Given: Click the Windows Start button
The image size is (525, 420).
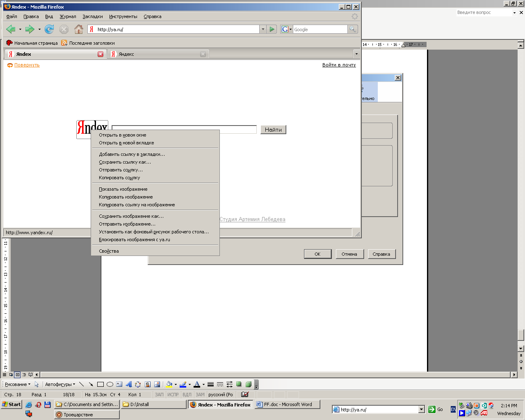Looking at the screenshot, I should click(11, 404).
